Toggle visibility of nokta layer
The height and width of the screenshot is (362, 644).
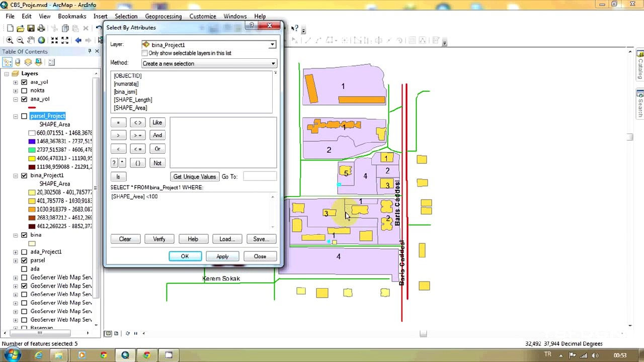coord(24,90)
